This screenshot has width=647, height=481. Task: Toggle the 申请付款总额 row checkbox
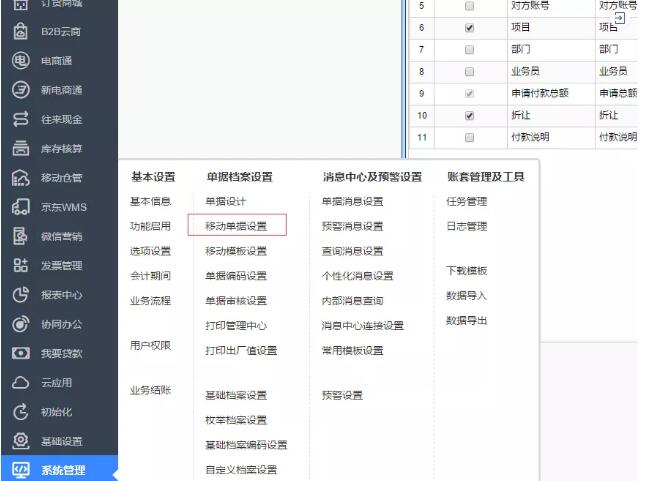pos(469,94)
